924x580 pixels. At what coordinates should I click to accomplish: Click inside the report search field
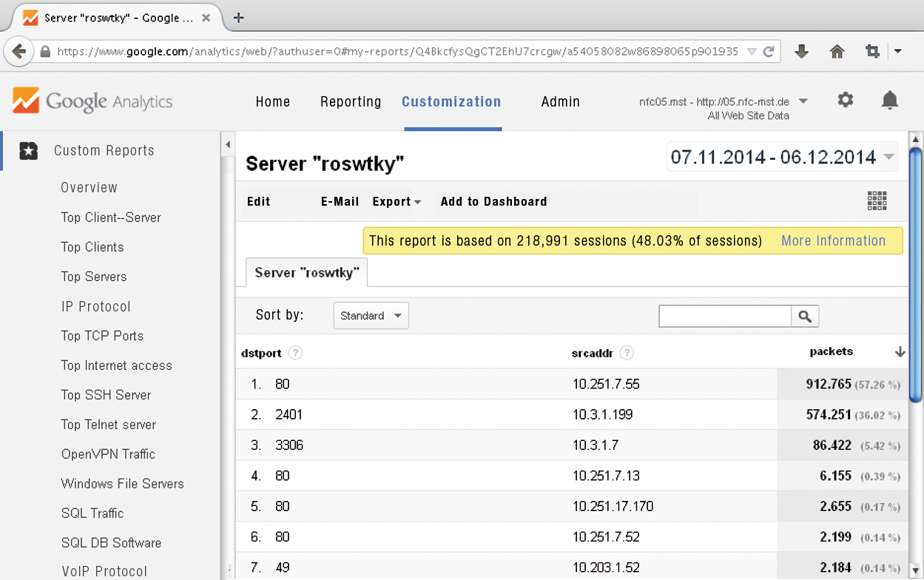coord(725,316)
